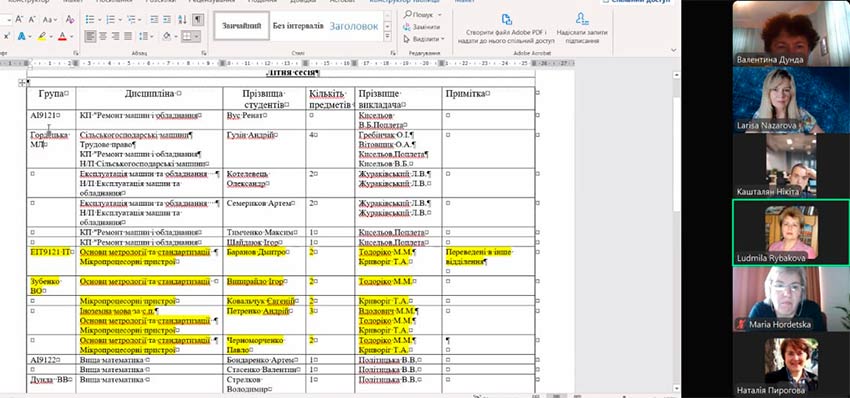
Task: Click the АІ9122 group cell
Action: (51, 360)
